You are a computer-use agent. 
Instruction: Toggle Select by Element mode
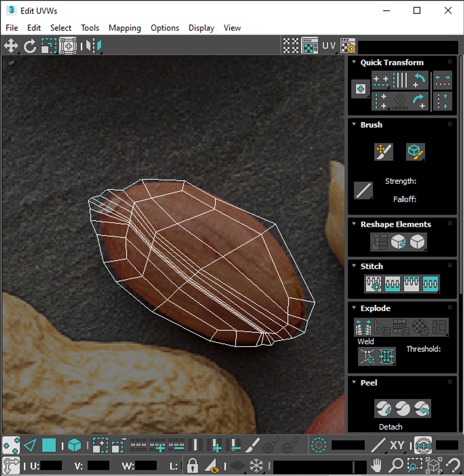click(75, 445)
